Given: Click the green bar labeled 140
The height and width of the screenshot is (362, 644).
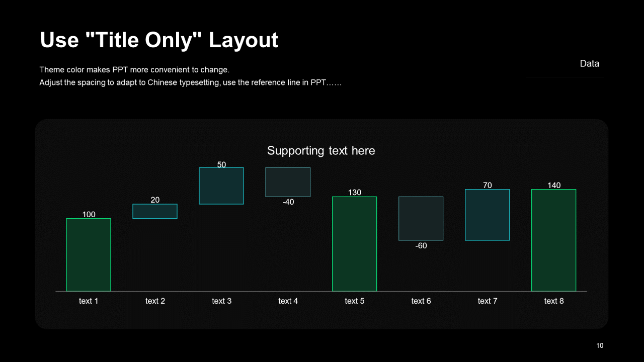Looking at the screenshot, I should pos(553,240).
